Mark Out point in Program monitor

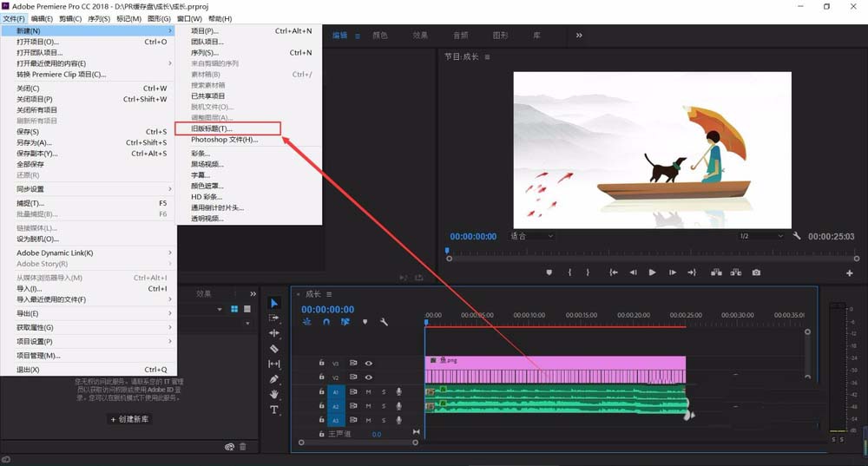pyautogui.click(x=588, y=272)
